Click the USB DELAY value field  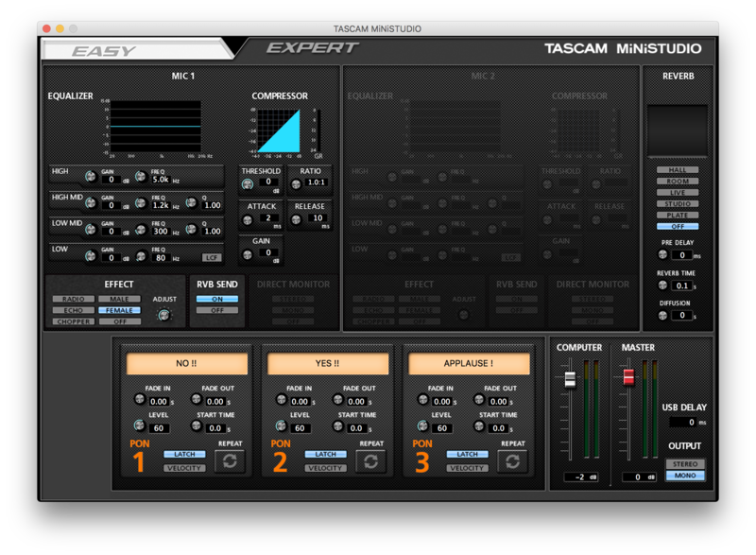tap(683, 423)
